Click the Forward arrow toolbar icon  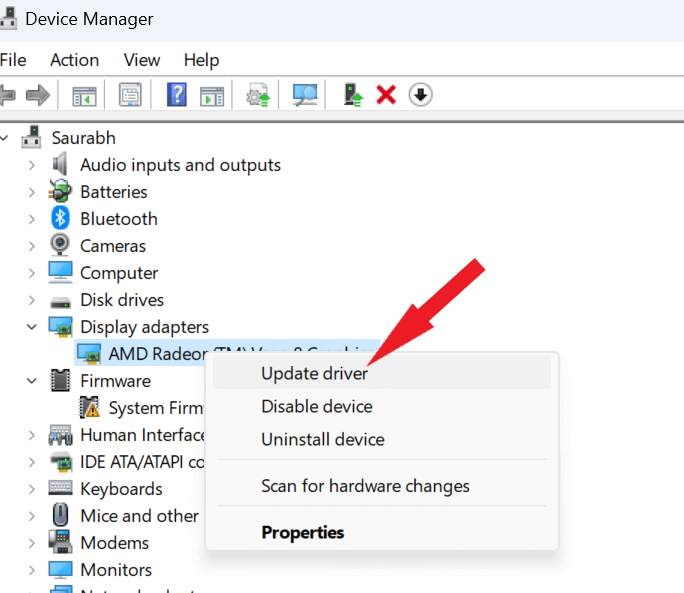[x=38, y=95]
